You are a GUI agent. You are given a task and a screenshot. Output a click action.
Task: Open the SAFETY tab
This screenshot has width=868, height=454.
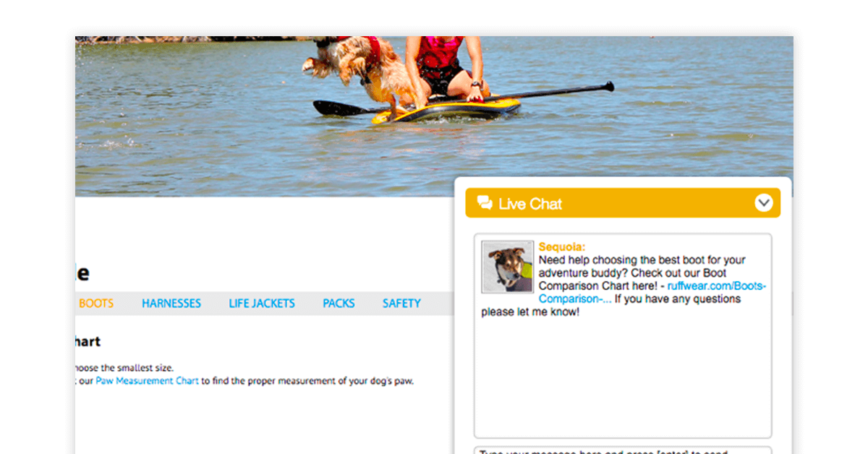[401, 304]
